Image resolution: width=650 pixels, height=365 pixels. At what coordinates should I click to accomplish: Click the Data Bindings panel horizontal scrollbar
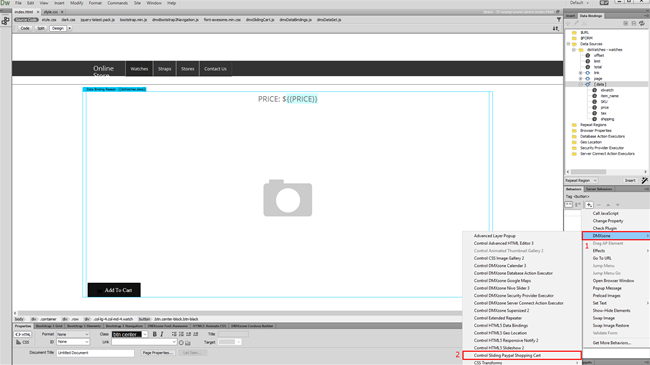[606, 172]
